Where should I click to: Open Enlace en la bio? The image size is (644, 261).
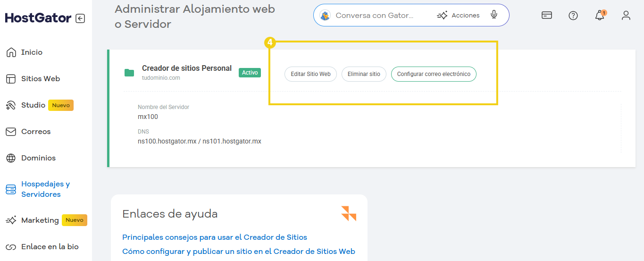(x=50, y=247)
